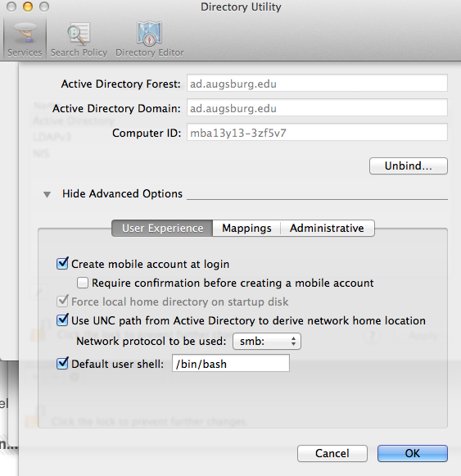Click the Active Directory Forest field

pos(317,83)
